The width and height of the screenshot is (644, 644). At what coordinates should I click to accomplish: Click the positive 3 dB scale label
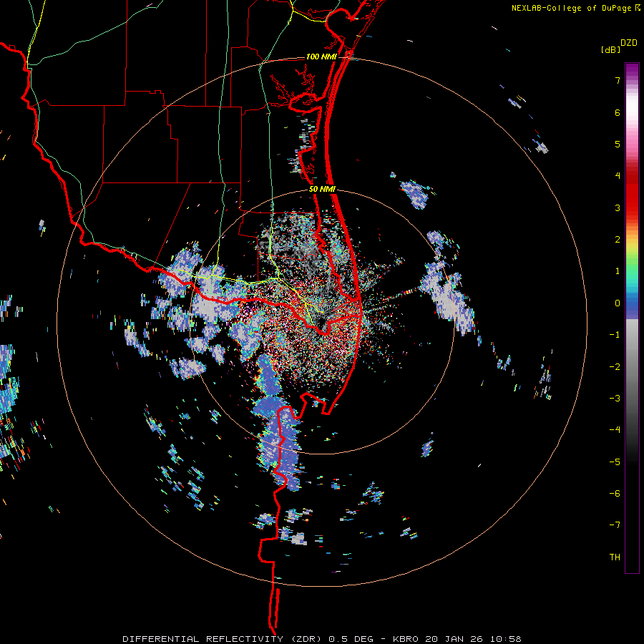point(618,208)
